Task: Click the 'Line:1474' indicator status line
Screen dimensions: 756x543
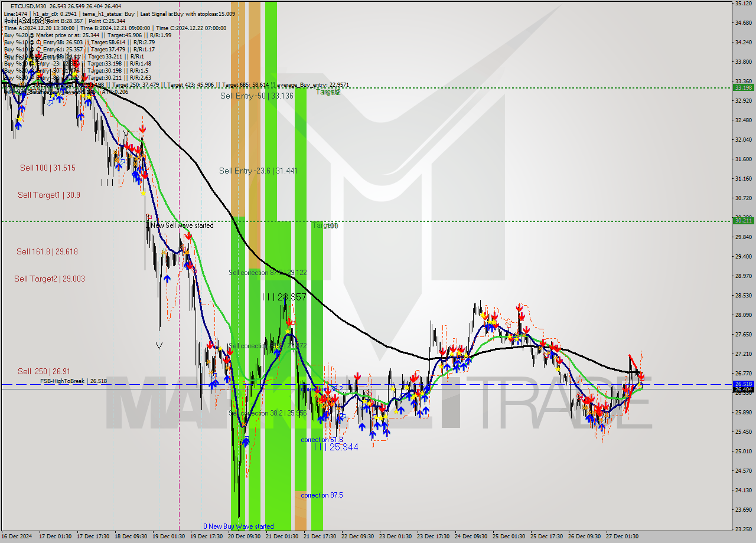Action: (x=119, y=14)
